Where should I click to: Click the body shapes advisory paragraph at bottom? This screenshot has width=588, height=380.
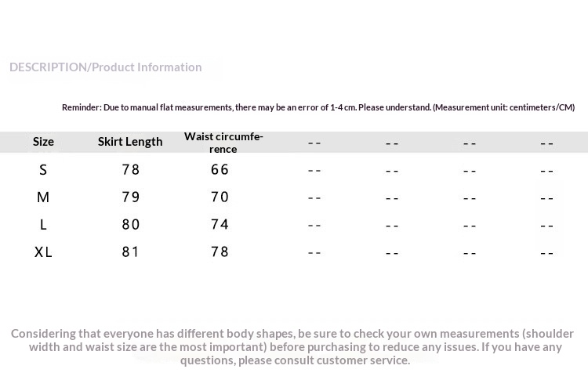pos(294,346)
